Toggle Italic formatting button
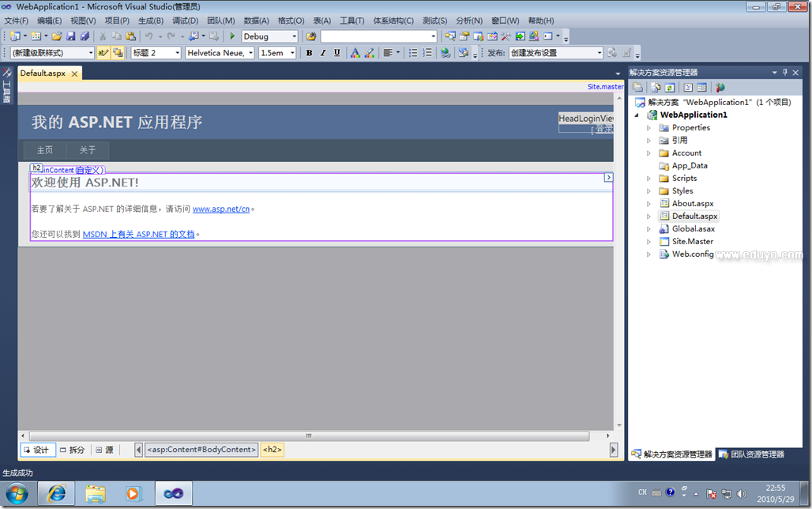 click(x=323, y=53)
